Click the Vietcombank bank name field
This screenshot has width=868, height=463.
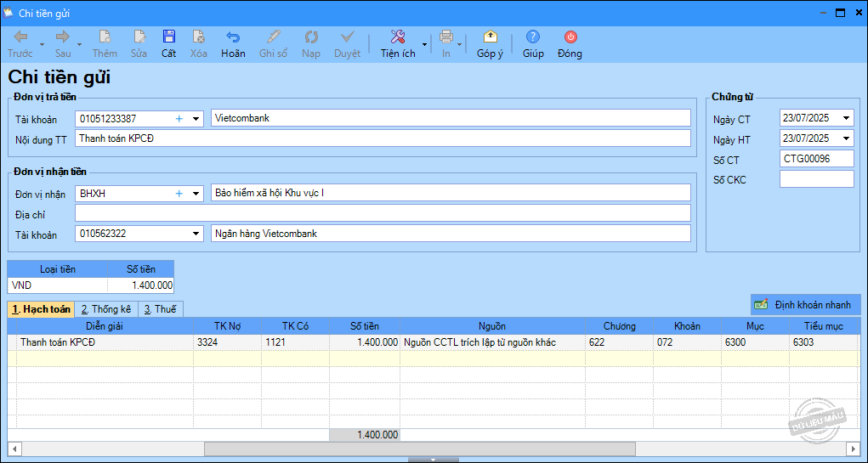point(451,118)
